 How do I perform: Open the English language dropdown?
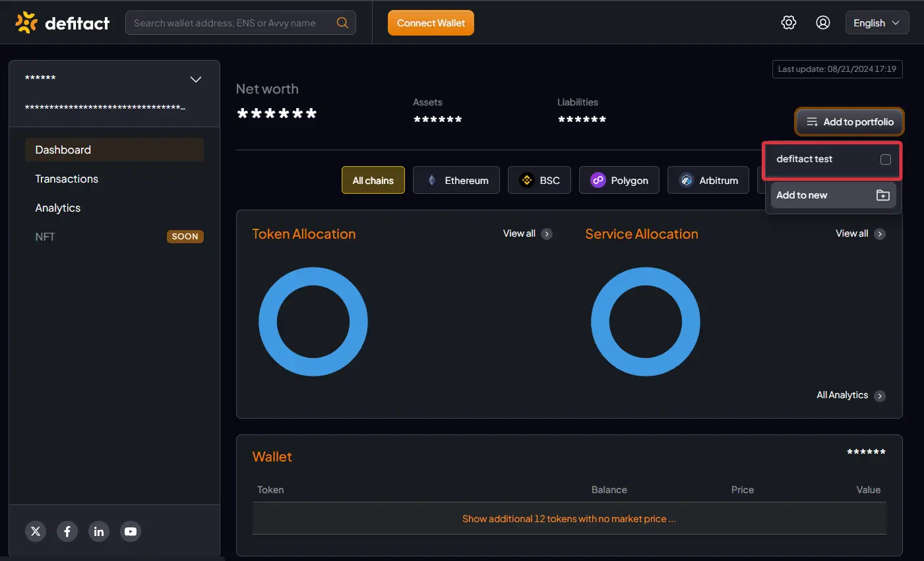click(x=877, y=23)
